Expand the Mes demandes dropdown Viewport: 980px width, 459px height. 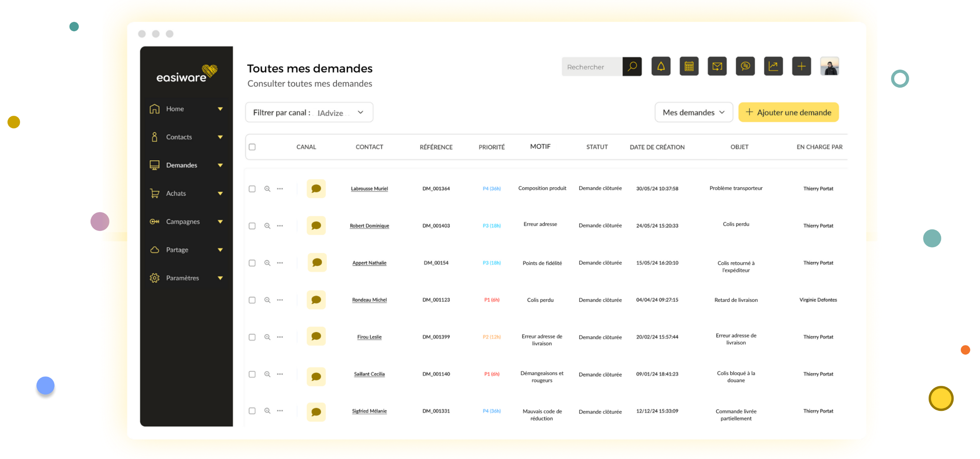(x=693, y=112)
